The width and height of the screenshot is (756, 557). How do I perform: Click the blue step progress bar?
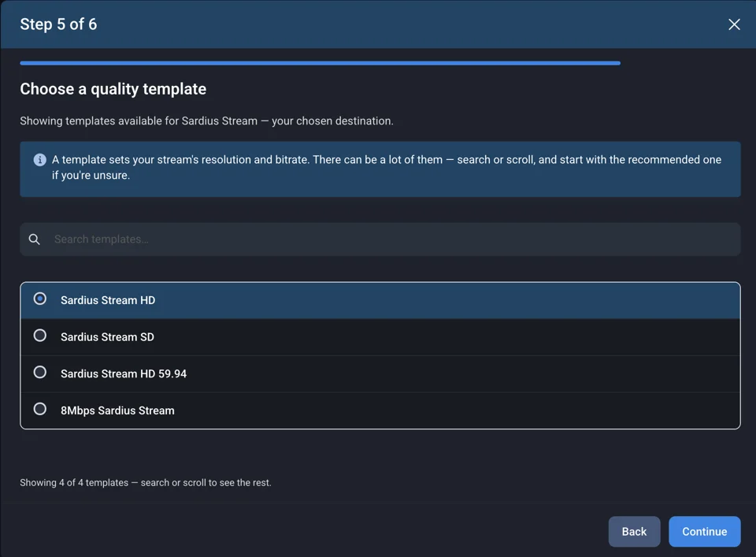click(321, 63)
